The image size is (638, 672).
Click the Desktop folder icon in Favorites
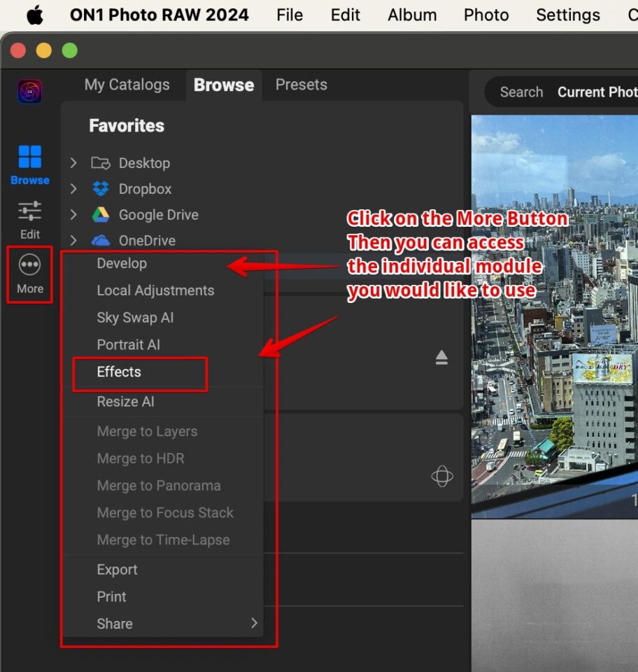click(100, 162)
